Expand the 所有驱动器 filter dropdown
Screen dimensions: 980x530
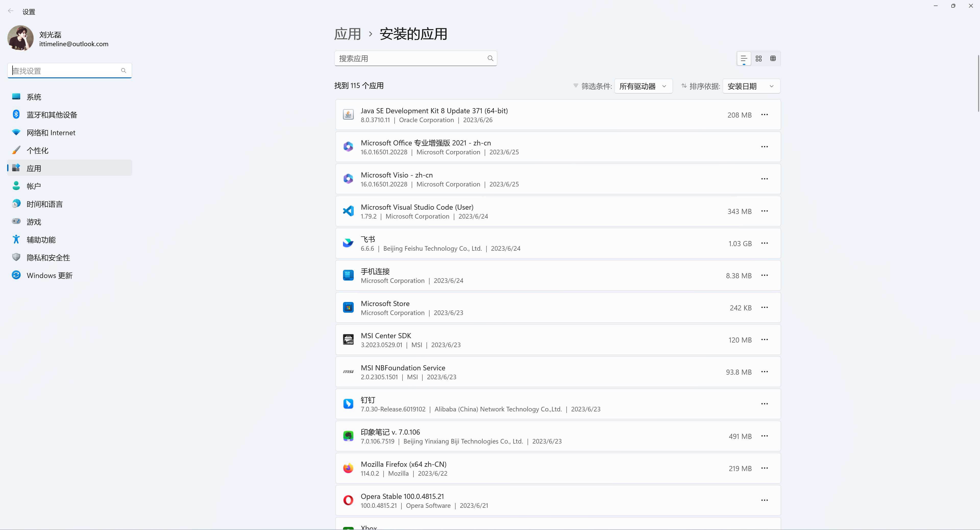click(643, 86)
